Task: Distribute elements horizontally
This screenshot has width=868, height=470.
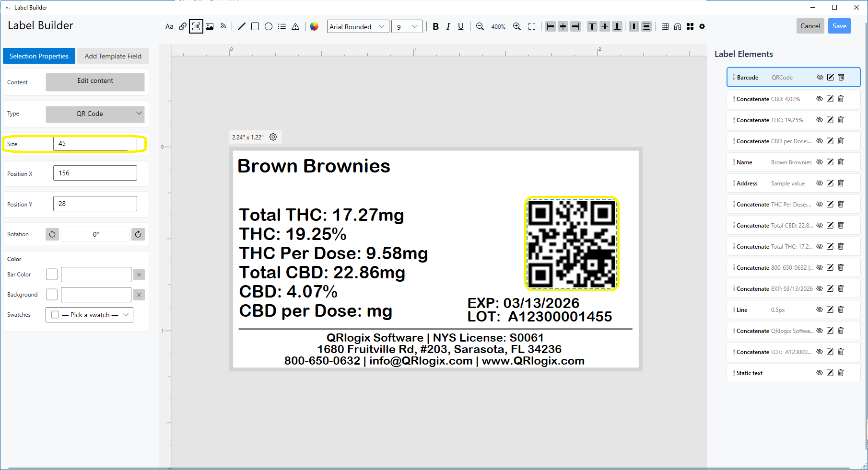Action: (x=634, y=26)
